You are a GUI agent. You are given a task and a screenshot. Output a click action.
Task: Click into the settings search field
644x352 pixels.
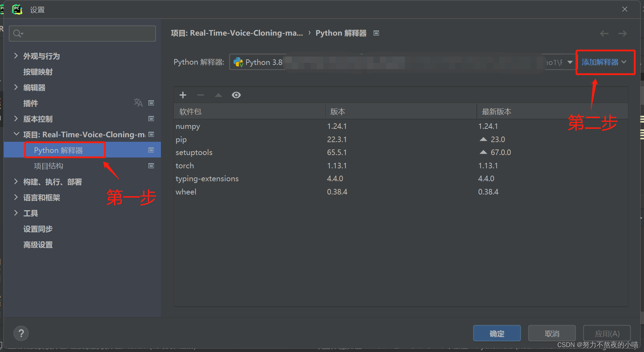[x=82, y=34]
